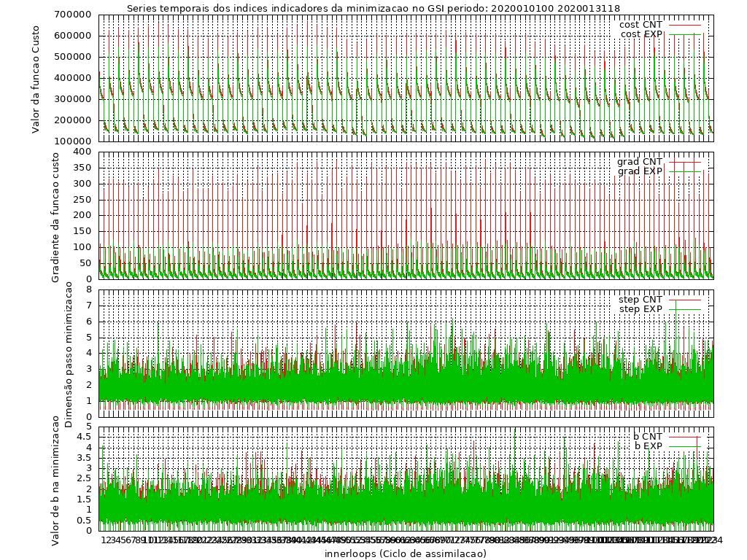Click the red line sample beside 'grad CNT'
This screenshot has height=560, width=747.
pos(686,162)
